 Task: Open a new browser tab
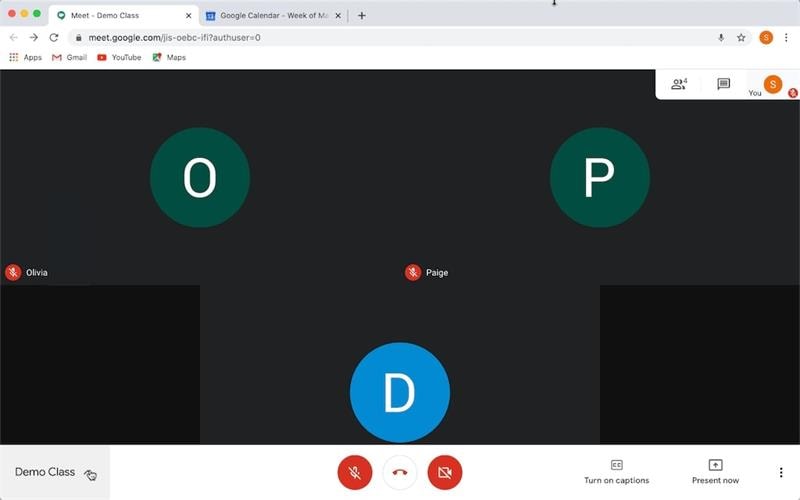[362, 15]
